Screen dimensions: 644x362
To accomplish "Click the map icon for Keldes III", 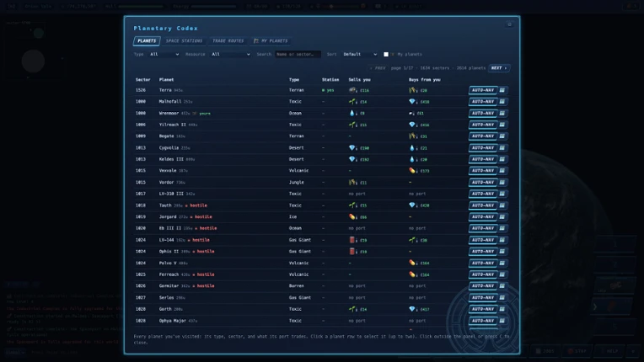I will tap(502, 159).
